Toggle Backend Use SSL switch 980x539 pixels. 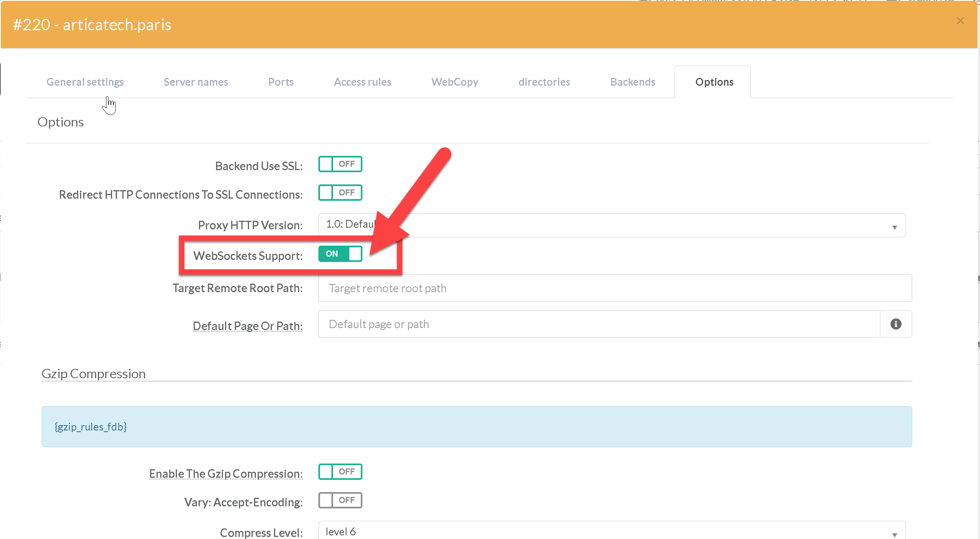point(340,164)
